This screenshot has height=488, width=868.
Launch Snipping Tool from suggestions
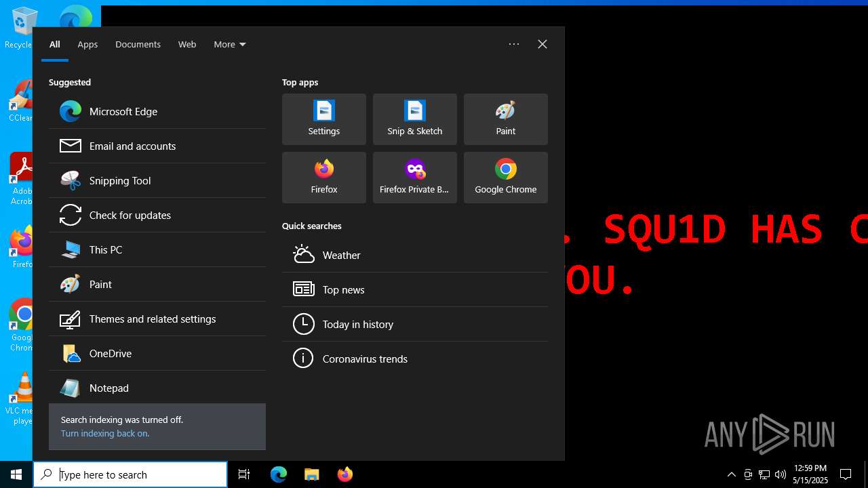pyautogui.click(x=157, y=180)
